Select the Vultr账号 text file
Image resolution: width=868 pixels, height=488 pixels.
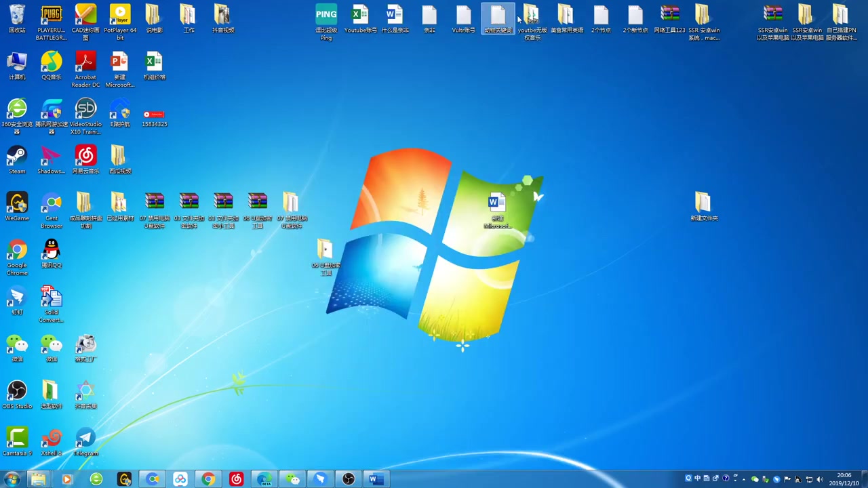pos(463,19)
